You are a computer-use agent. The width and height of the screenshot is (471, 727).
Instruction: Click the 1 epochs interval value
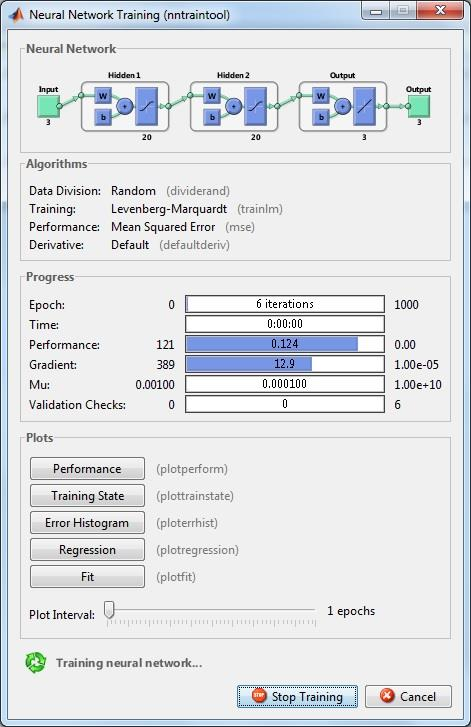(x=351, y=611)
